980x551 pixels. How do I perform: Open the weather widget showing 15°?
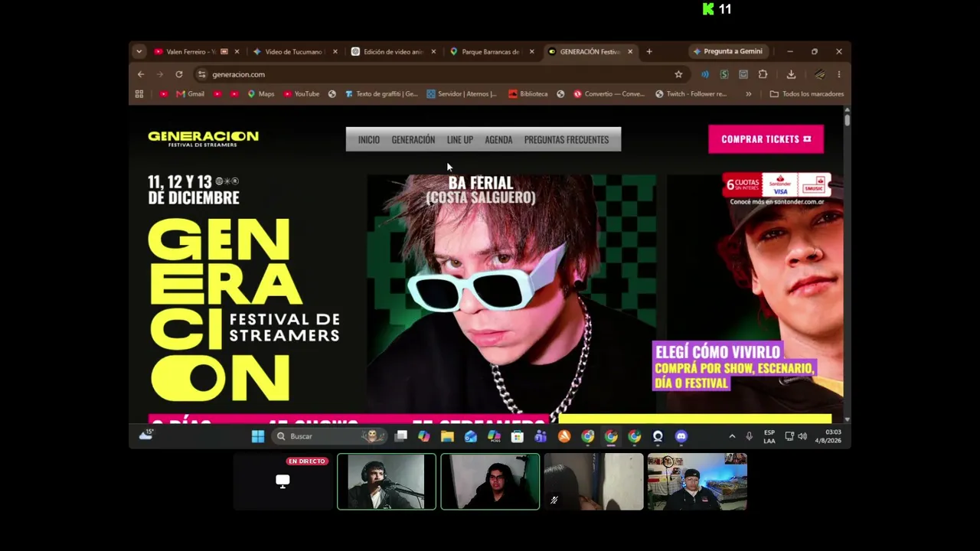pos(146,435)
